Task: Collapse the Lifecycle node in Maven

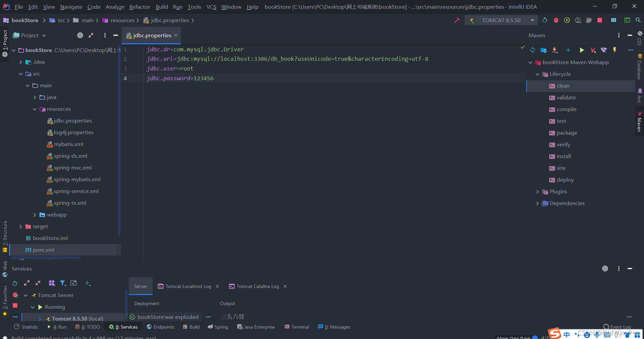Action: (x=537, y=74)
